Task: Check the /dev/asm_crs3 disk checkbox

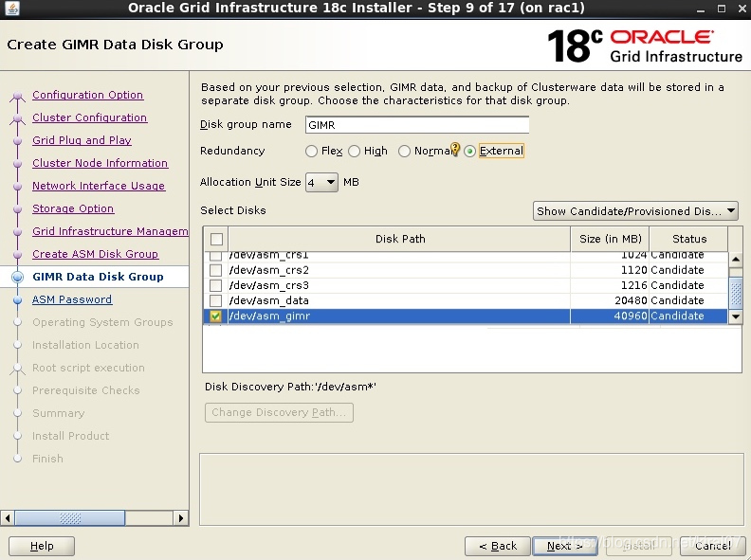Action: [215, 285]
